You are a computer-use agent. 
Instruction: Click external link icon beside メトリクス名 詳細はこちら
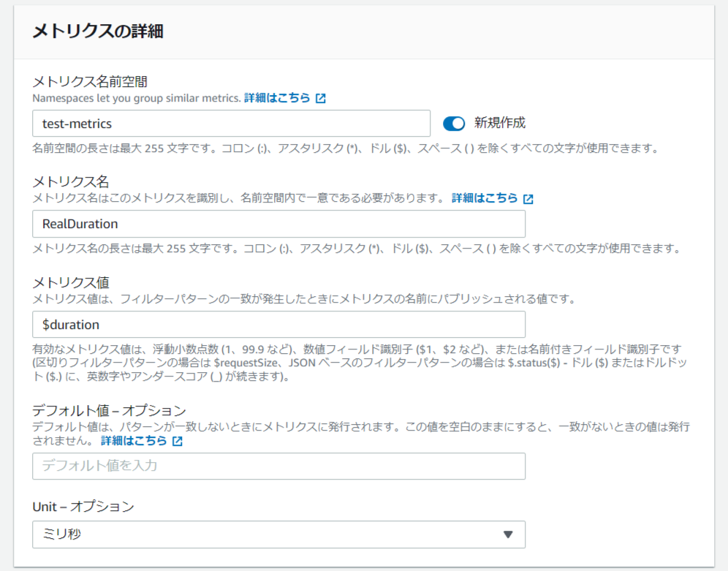click(528, 199)
